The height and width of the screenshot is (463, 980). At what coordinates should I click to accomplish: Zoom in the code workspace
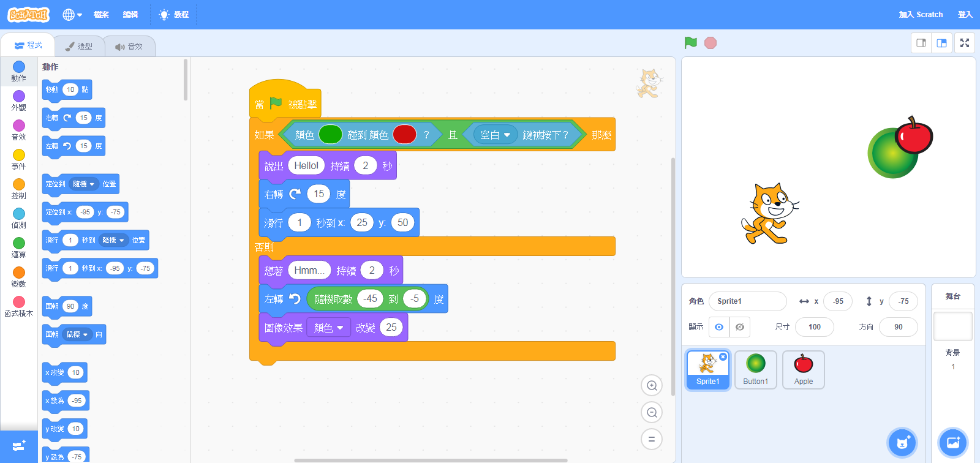click(x=652, y=386)
